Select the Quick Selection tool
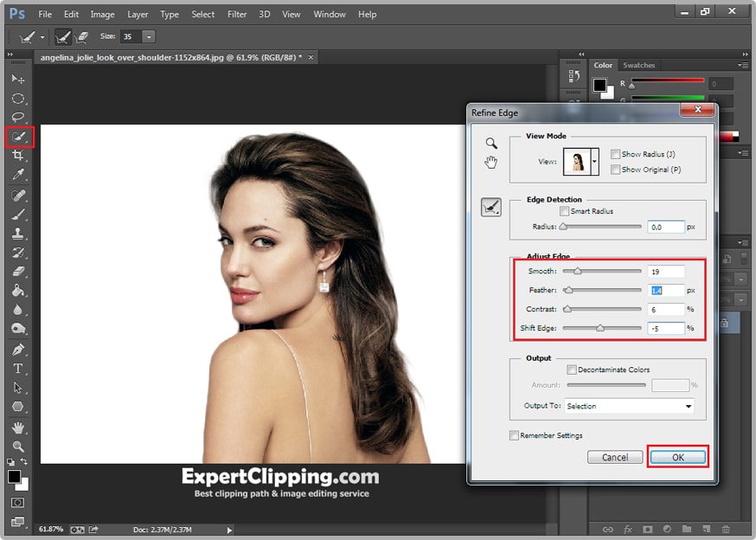This screenshot has height=540, width=756. (18, 136)
